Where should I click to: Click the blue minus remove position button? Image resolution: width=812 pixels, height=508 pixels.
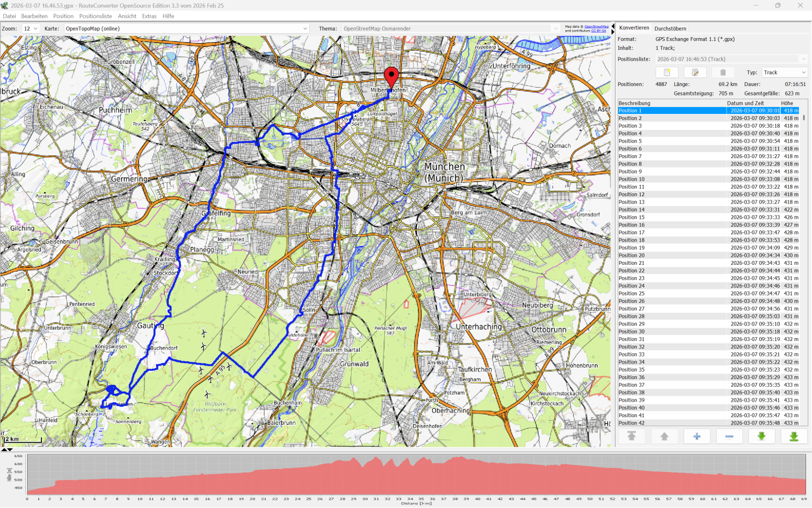(729, 437)
